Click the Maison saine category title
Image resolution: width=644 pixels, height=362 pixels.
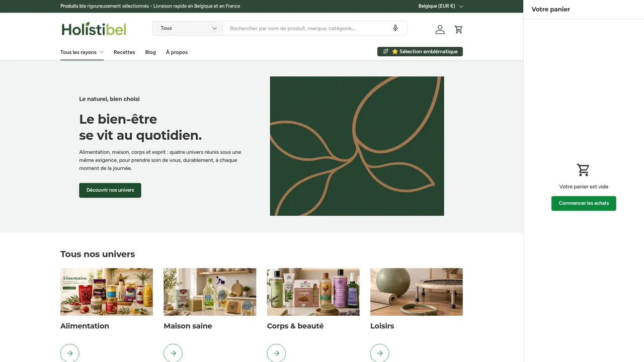click(188, 326)
